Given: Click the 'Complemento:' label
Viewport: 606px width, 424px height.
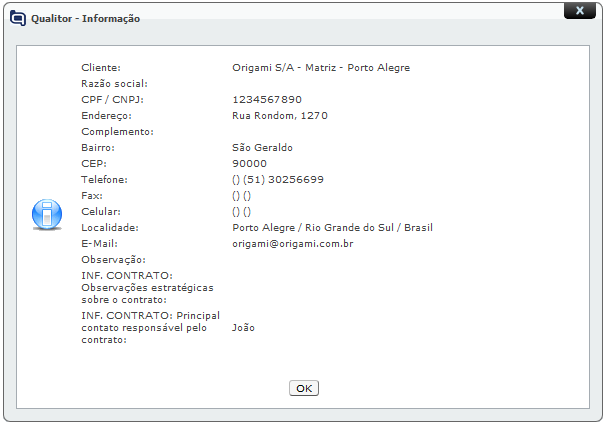Looking at the screenshot, I should pos(117,131).
